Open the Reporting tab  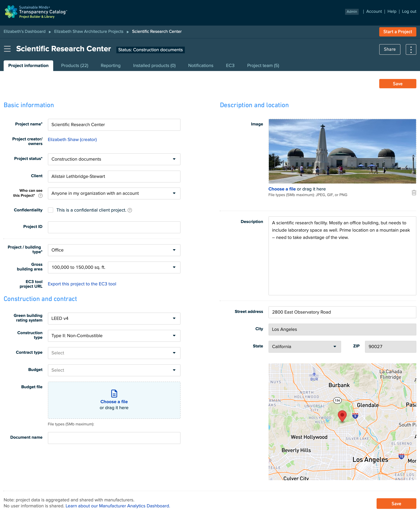[111, 66]
